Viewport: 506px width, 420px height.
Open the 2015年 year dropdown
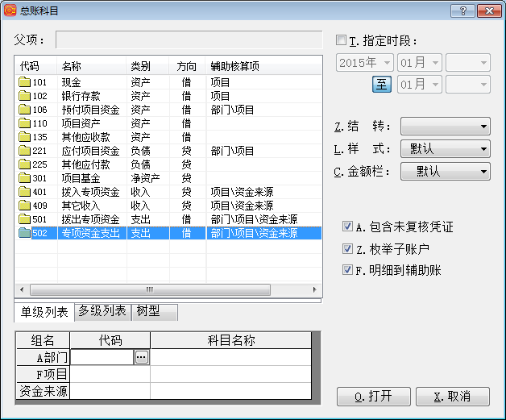365,62
